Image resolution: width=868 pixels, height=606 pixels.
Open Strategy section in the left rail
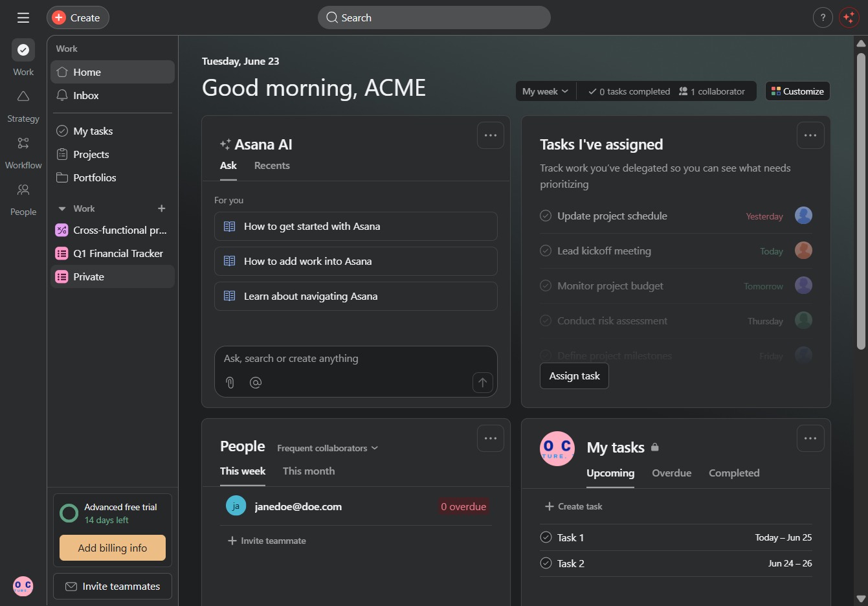pyautogui.click(x=23, y=96)
